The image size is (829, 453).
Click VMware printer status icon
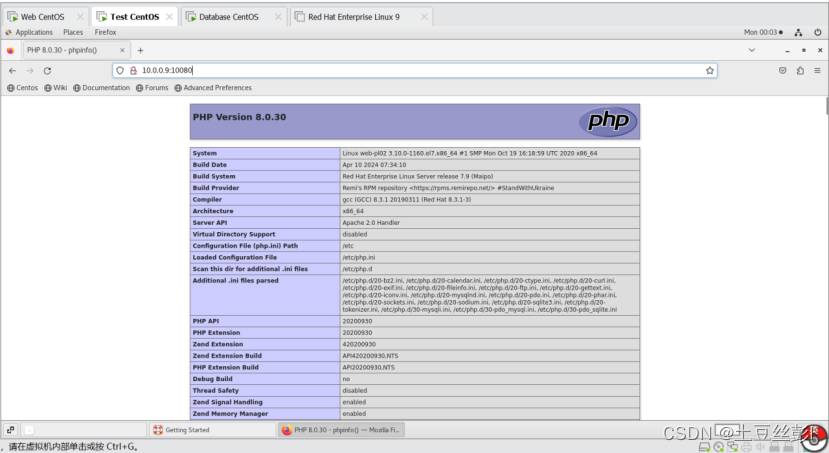747,447
